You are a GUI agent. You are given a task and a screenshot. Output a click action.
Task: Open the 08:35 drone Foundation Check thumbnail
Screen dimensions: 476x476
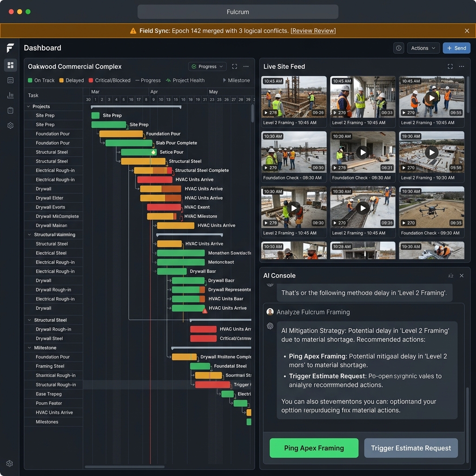(431, 207)
